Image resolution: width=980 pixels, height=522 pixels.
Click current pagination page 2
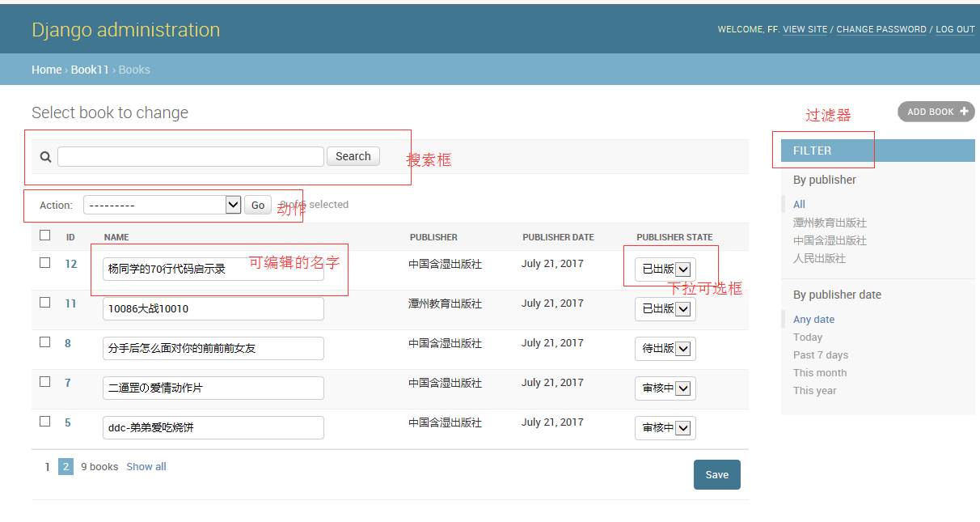tap(65, 467)
